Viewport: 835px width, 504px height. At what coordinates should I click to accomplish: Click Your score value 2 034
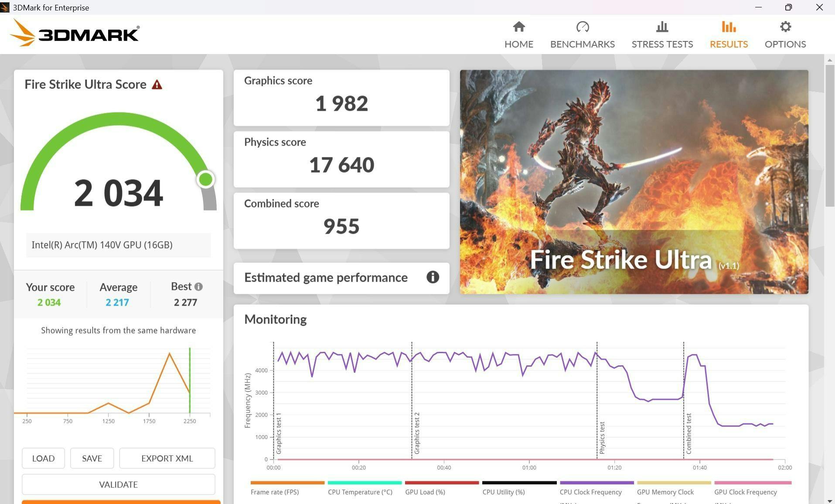[x=49, y=302]
